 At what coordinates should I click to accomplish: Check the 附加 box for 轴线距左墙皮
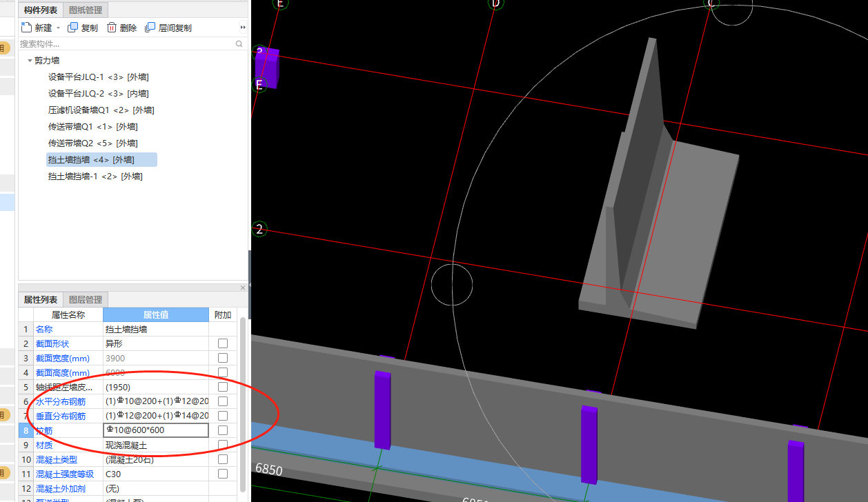pyautogui.click(x=223, y=387)
